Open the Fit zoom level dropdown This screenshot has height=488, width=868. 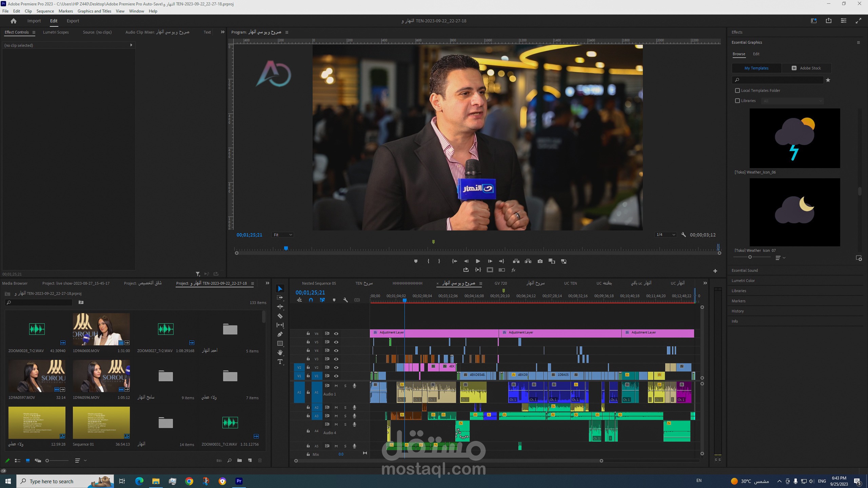[x=283, y=235]
